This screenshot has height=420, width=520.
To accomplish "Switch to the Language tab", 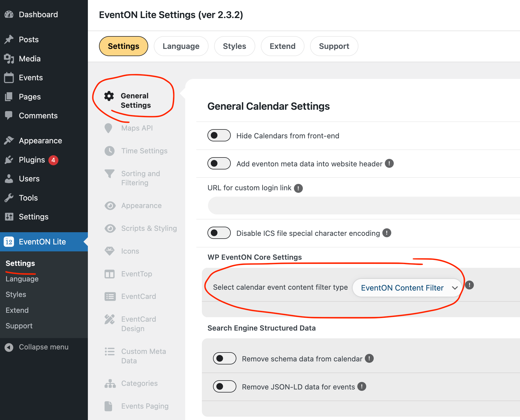I will [181, 46].
